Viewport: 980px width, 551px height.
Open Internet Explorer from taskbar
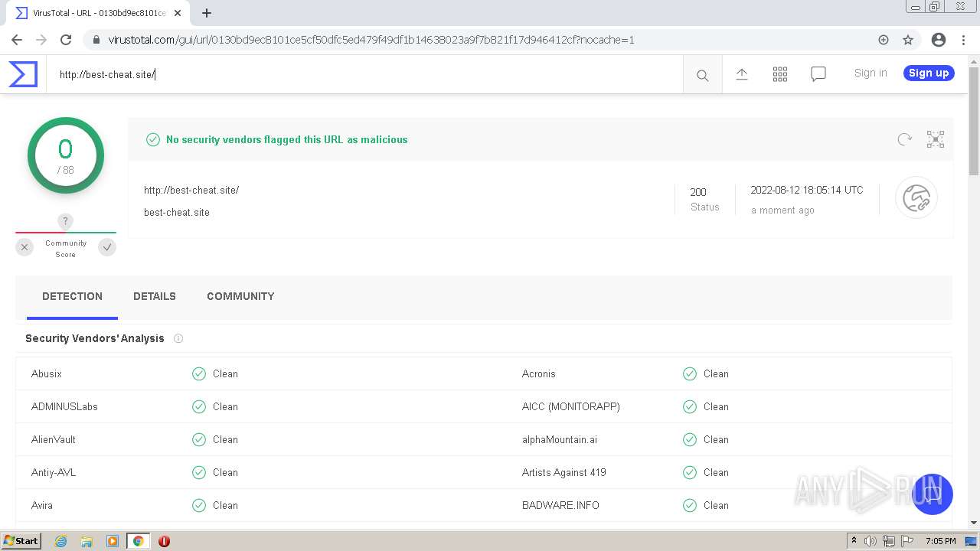(60, 541)
